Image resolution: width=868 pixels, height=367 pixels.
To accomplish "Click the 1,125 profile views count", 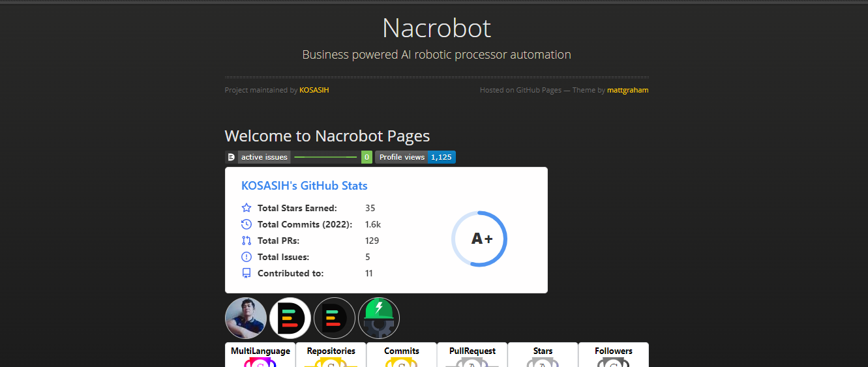I will (441, 157).
